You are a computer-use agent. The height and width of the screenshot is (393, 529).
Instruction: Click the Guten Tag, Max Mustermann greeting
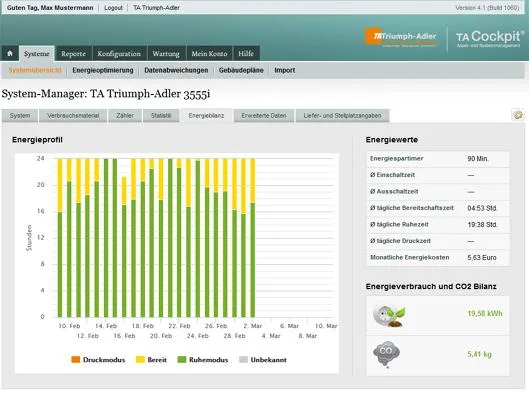pyautogui.click(x=50, y=7)
